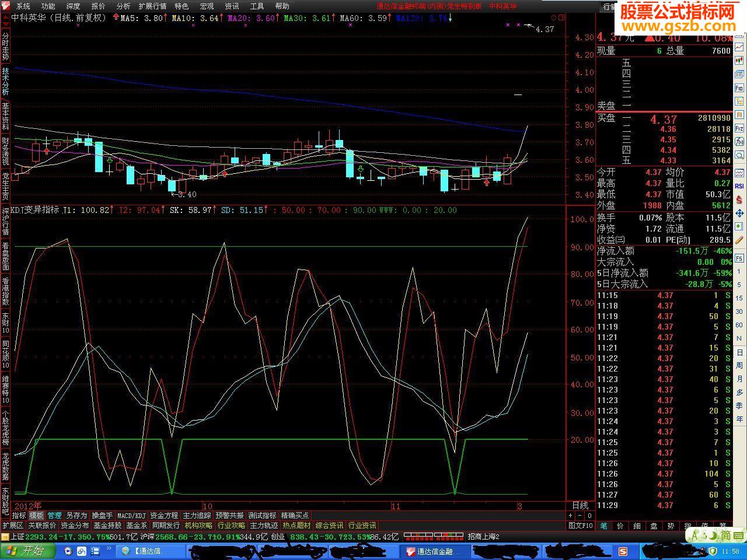Open the 关联报价 tab
The height and width of the screenshot is (560, 747).
[x=42, y=526]
